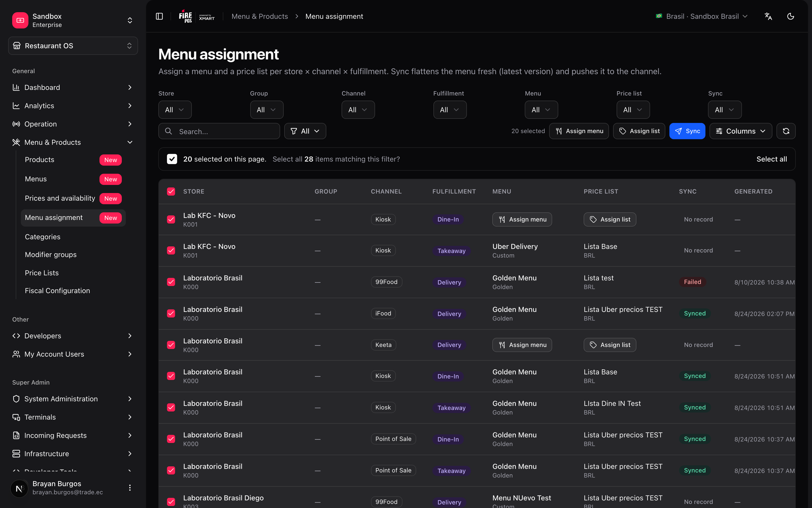Click the refresh table icon button

[786, 131]
